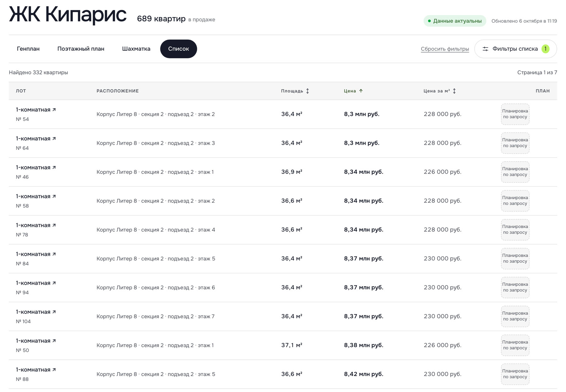Open arrow icon for lot № 58
The height and width of the screenshot is (392, 566).
point(54,196)
